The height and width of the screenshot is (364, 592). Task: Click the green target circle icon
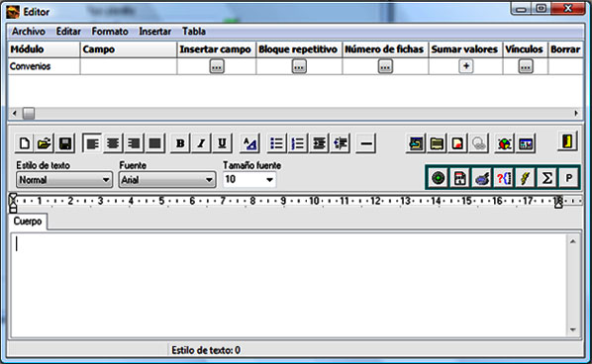click(438, 178)
